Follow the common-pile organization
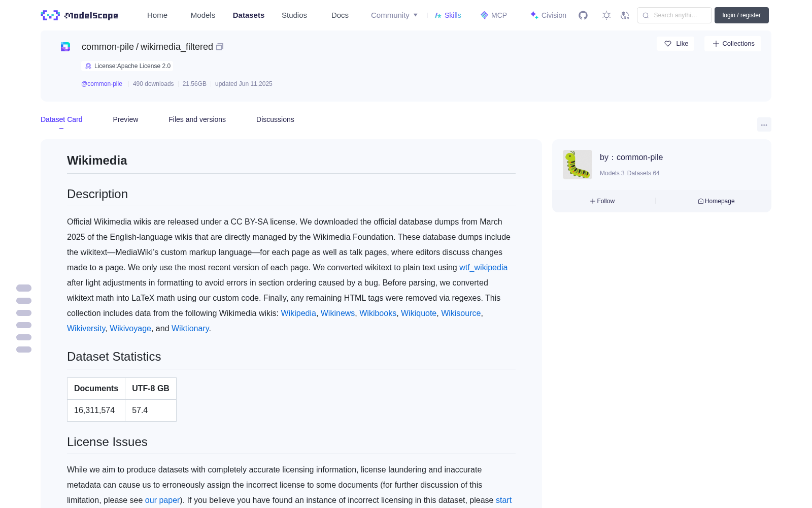 [602, 201]
